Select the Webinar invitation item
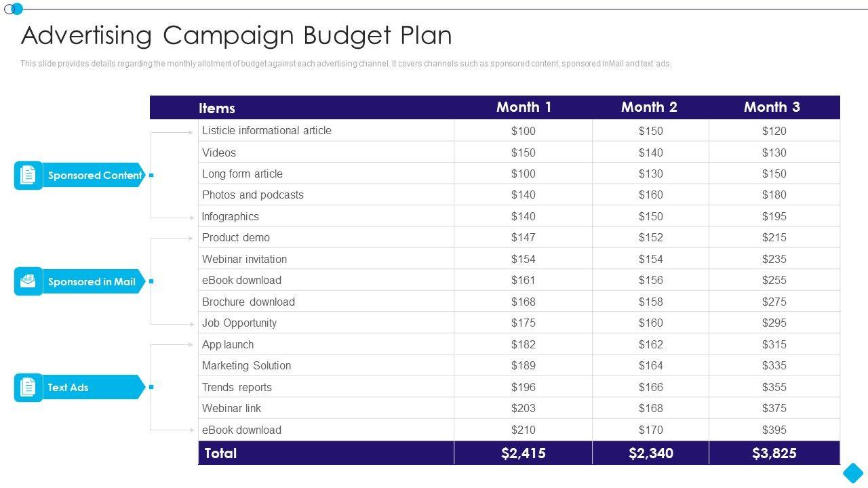Viewport: 868px width, 488px height. pos(244,259)
